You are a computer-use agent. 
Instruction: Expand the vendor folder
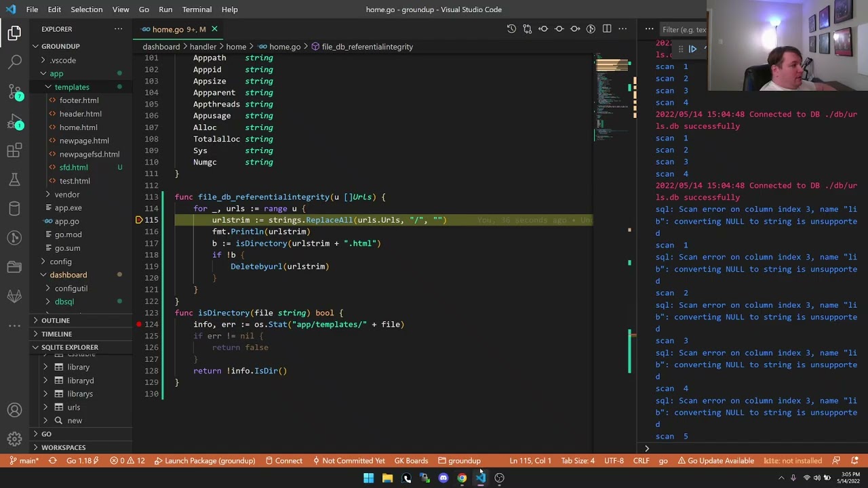pyautogui.click(x=67, y=195)
